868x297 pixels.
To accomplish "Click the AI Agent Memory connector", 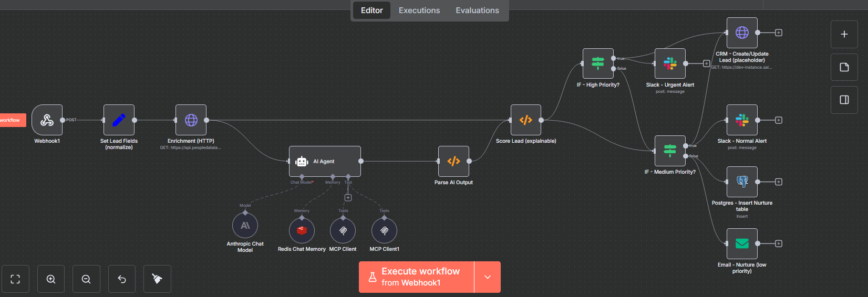I will click(x=333, y=177).
